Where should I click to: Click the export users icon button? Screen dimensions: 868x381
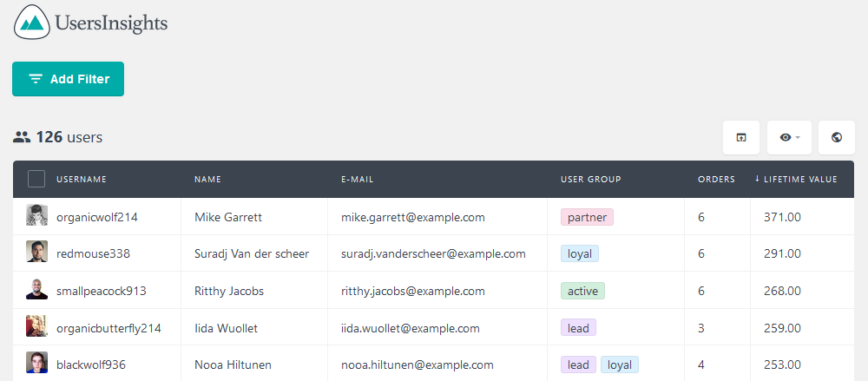[741, 137]
